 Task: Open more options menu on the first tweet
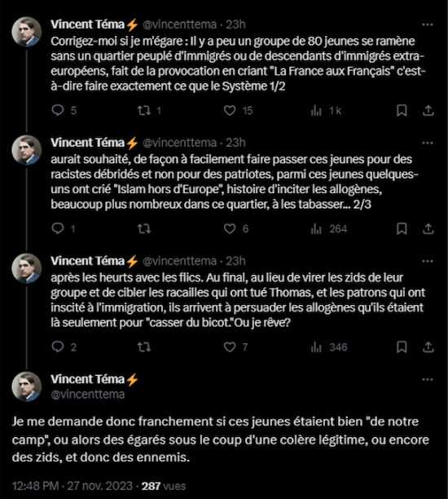(x=428, y=24)
